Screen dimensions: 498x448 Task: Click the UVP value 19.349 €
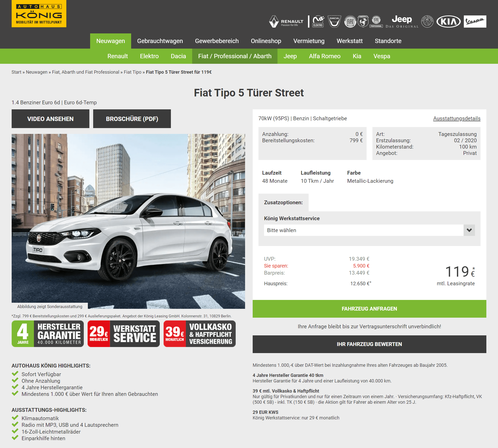click(359, 259)
